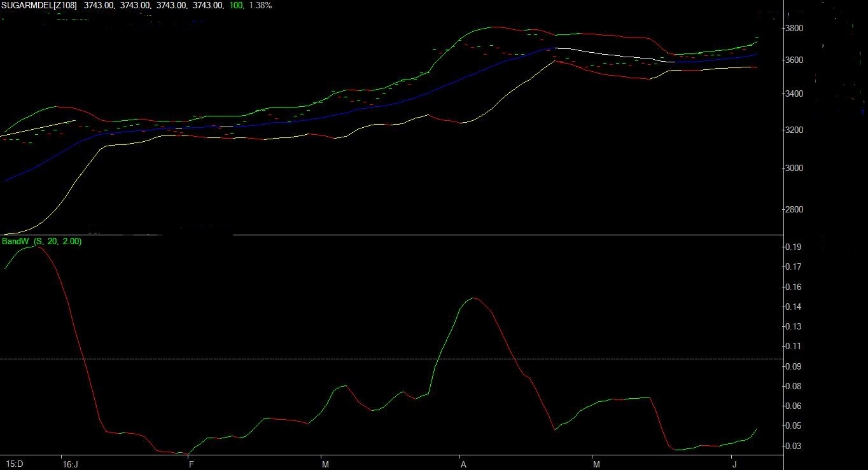Select the 2800 level on price axis
The width and height of the screenshot is (868, 470).
coord(794,210)
